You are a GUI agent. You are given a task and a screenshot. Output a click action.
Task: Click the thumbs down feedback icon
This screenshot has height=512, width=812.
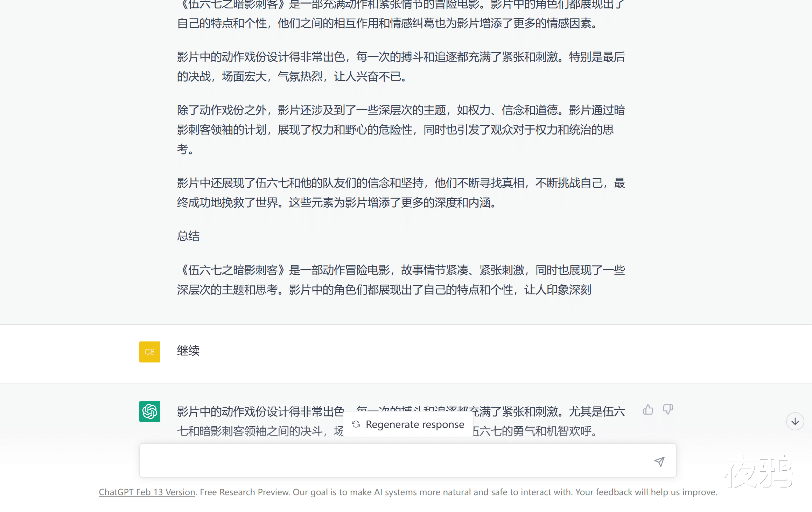[668, 409]
